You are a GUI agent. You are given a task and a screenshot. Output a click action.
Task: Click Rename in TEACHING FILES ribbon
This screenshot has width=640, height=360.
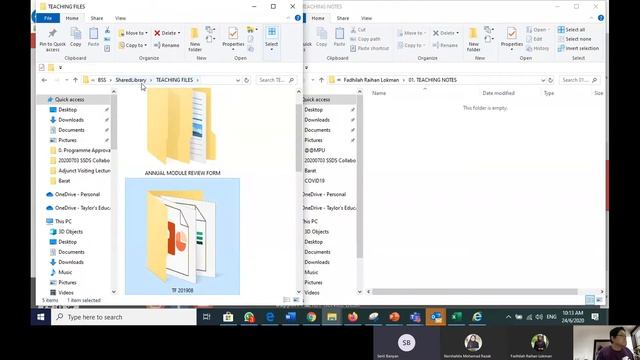(167, 45)
